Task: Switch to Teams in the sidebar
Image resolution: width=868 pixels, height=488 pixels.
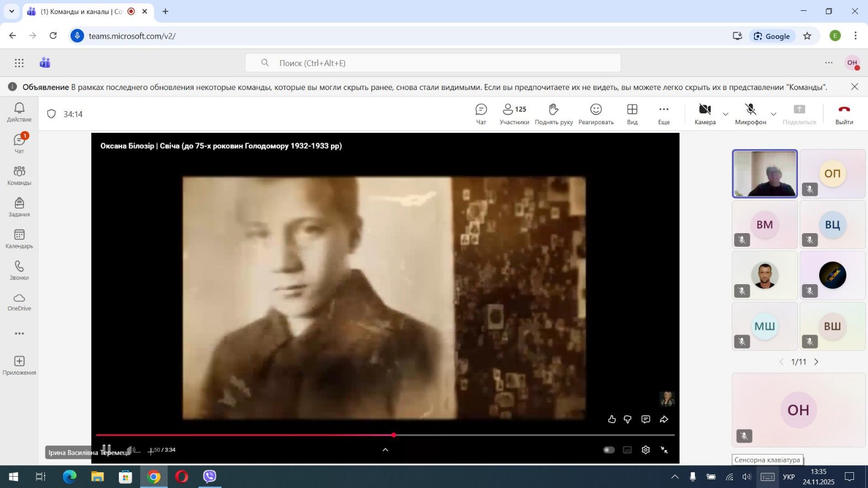Action: pos(19,175)
